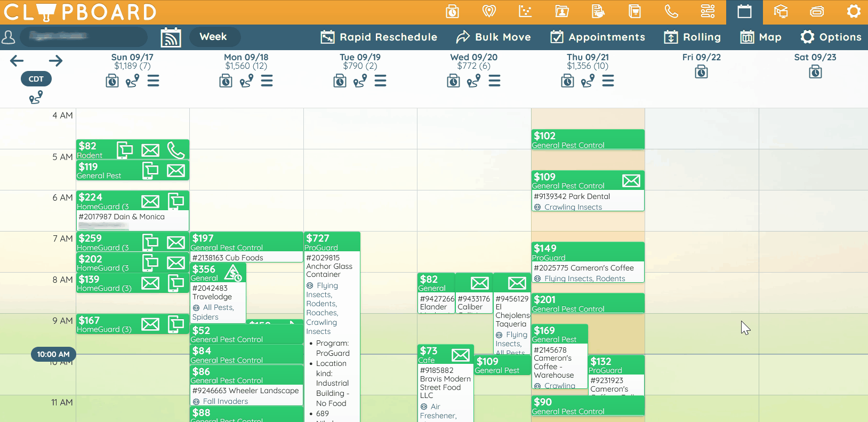868x422 pixels.
Task: Click the clock icon under Thu 09/21
Action: 567,81
